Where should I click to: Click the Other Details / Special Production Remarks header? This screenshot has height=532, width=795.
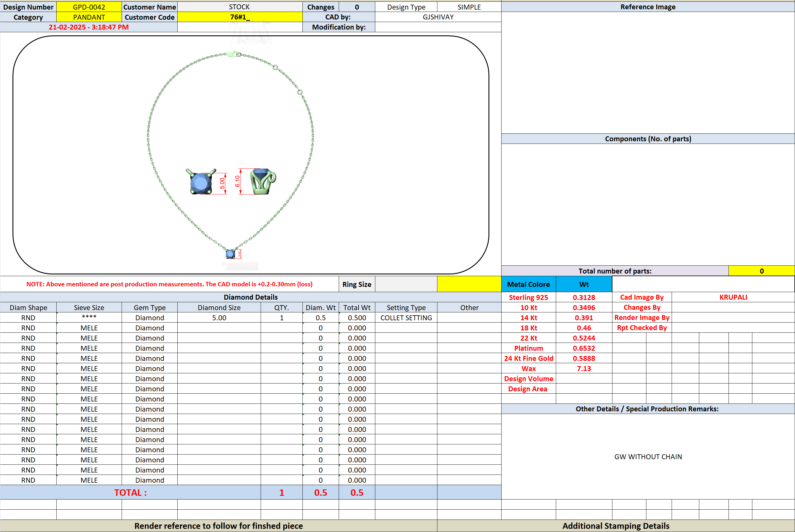tap(648, 409)
